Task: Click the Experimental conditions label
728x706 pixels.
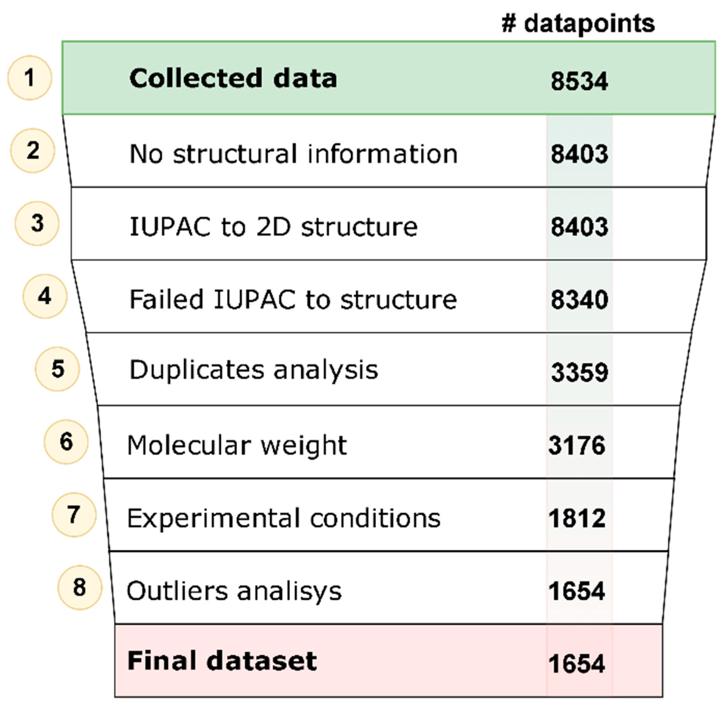Action: tap(284, 518)
